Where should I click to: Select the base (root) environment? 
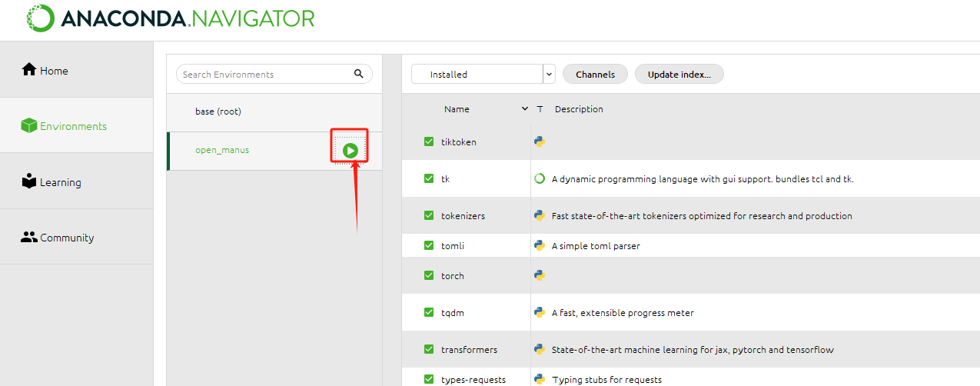[274, 111]
